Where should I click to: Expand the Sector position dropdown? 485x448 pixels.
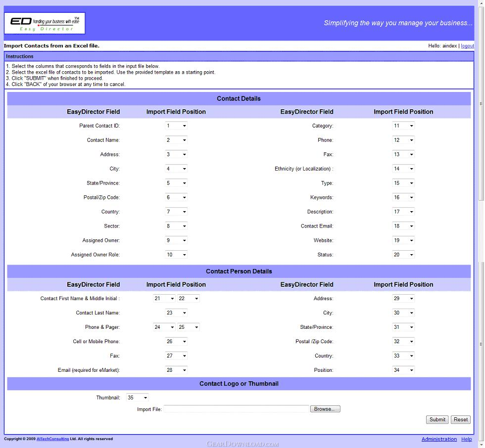176,226
